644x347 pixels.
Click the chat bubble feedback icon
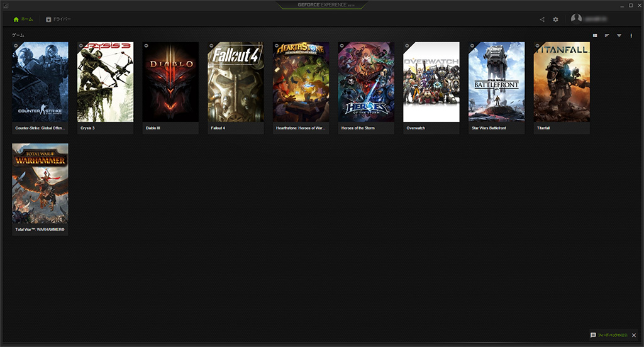tap(593, 335)
